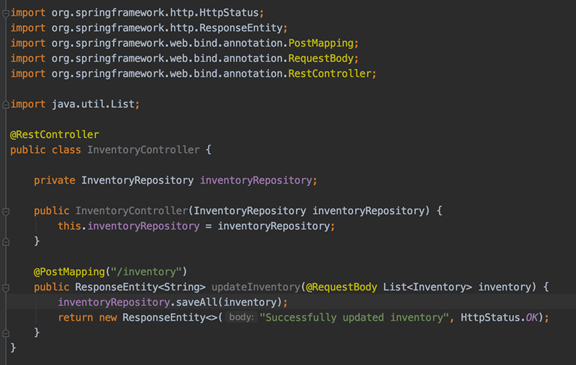The width and height of the screenshot is (576, 365).
Task: Click the final closing brace of the class
Action: pyautogui.click(x=13, y=348)
